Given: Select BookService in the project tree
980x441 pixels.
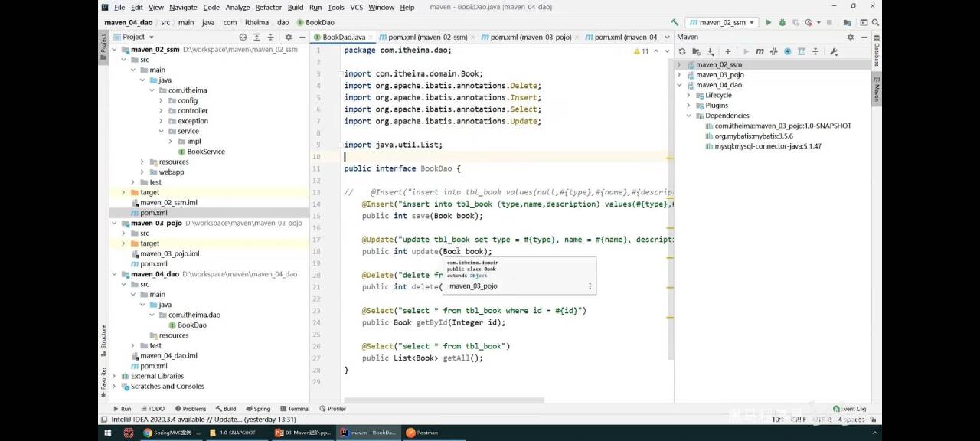Looking at the screenshot, I should 206,152.
